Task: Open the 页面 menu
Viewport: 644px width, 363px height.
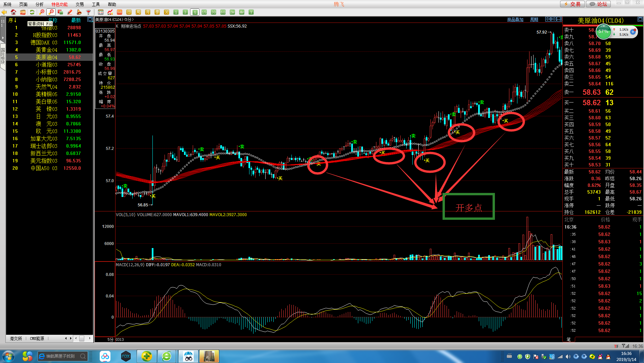Action: (x=24, y=4)
